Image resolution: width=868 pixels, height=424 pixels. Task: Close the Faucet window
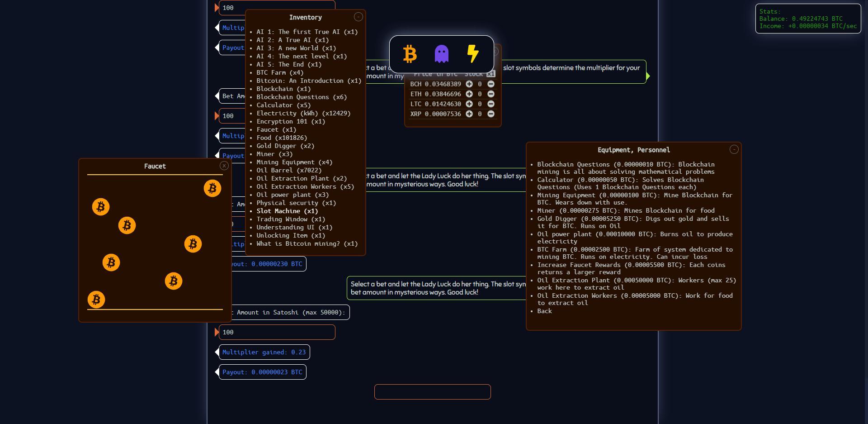tap(224, 166)
